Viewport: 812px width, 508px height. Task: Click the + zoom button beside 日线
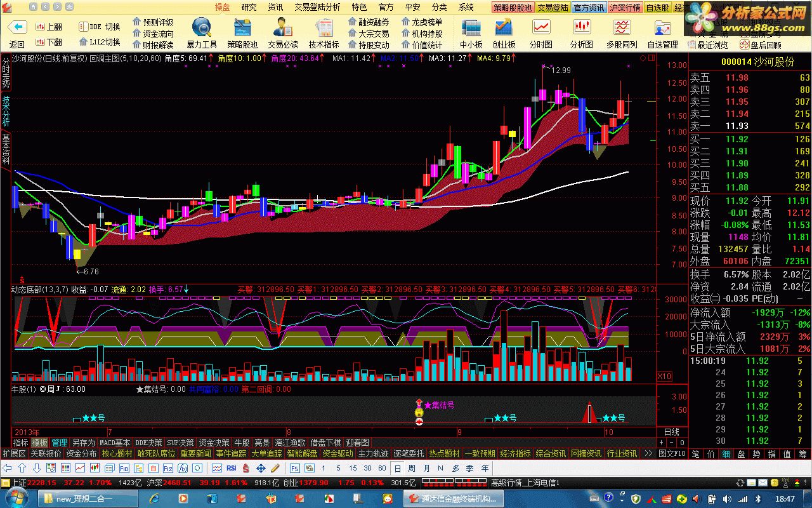[662, 442]
